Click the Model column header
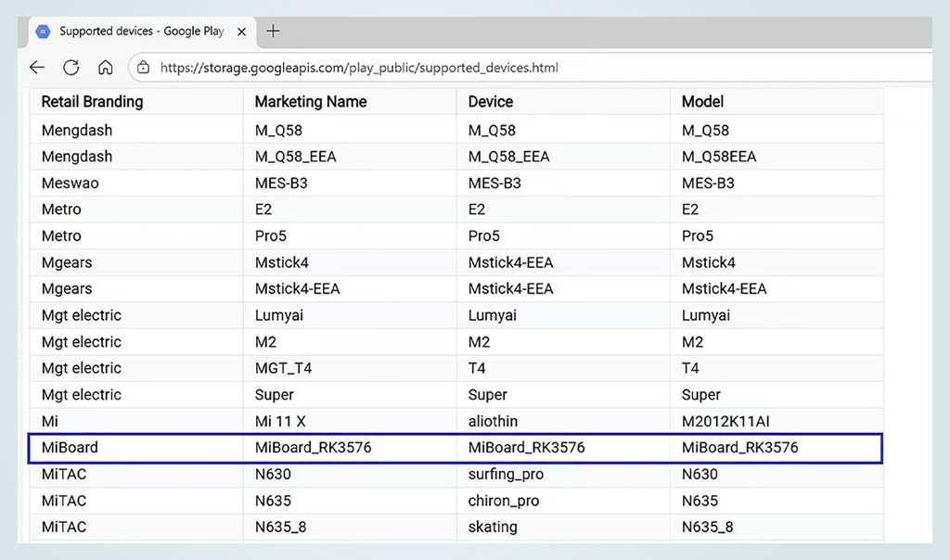Screen dimensions: 950x560 (x=702, y=102)
